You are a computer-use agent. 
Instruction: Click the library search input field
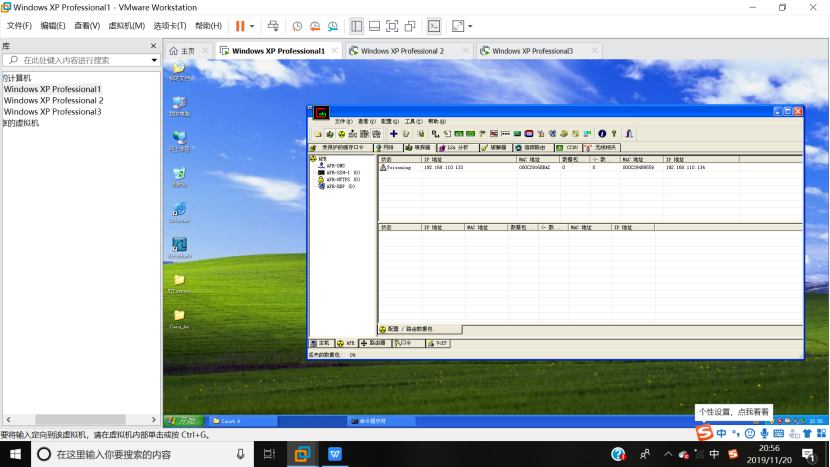tap(79, 60)
